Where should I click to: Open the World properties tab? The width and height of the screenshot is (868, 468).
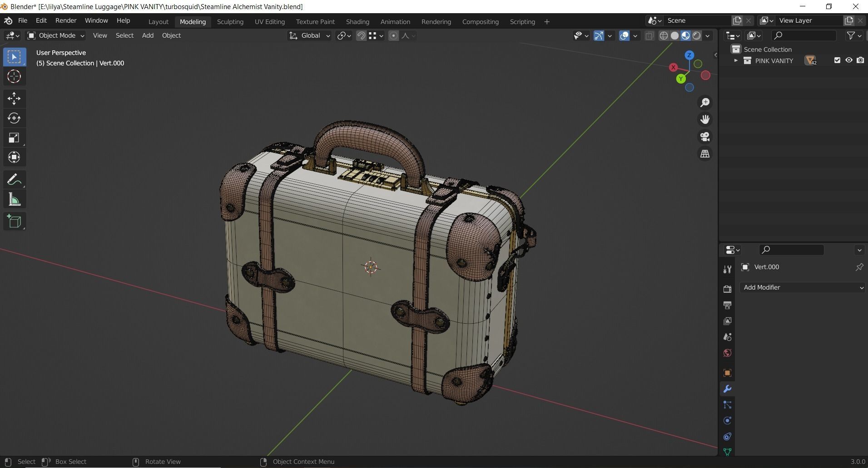click(x=727, y=353)
